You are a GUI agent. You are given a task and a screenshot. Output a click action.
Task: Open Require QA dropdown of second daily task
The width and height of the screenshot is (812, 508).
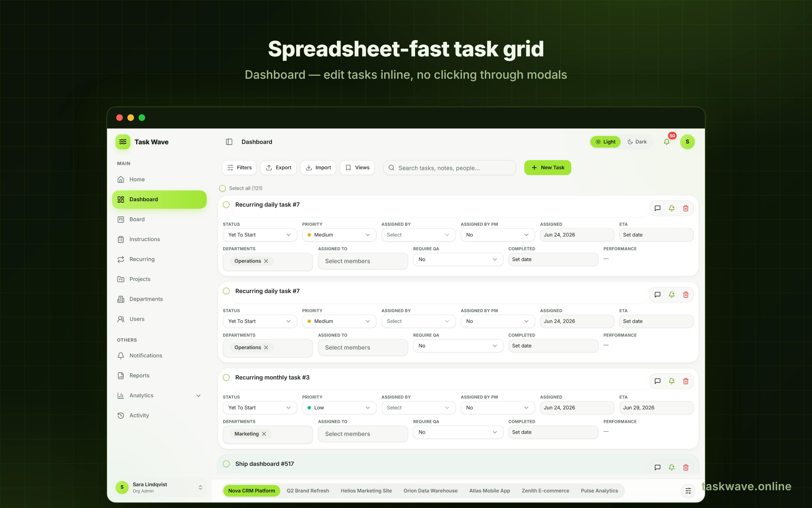[x=458, y=346]
